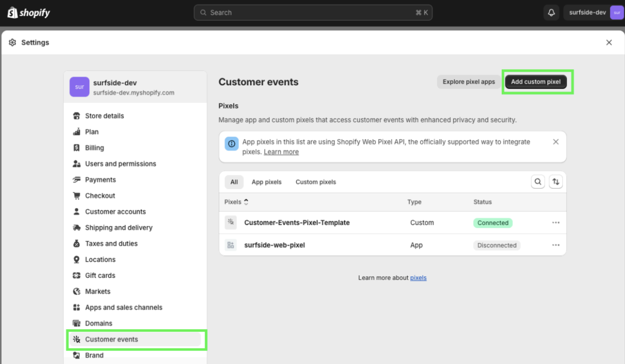Click the Taxes and duties icon
The image size is (625, 364).
coord(76,243)
